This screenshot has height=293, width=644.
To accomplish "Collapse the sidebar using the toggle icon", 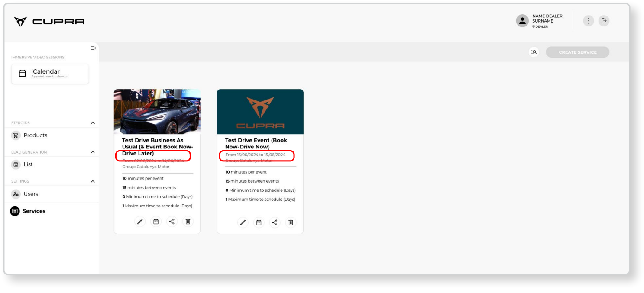I will pyautogui.click(x=93, y=48).
